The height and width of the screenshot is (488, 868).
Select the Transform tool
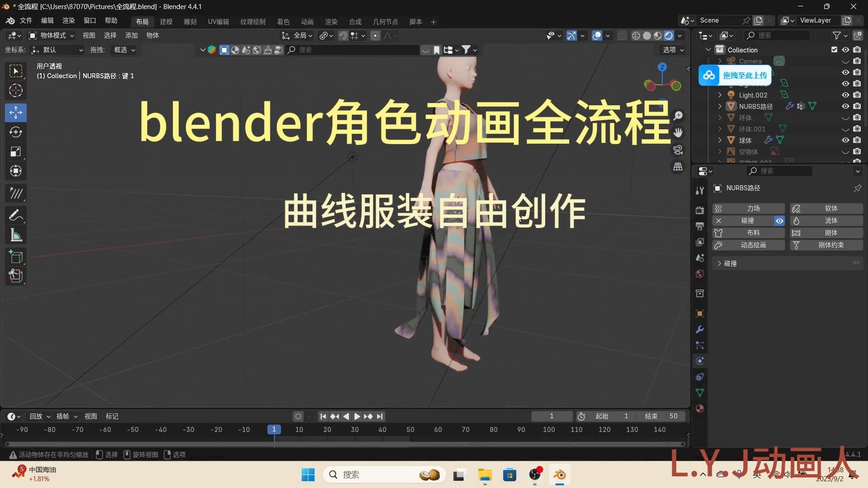pyautogui.click(x=16, y=171)
